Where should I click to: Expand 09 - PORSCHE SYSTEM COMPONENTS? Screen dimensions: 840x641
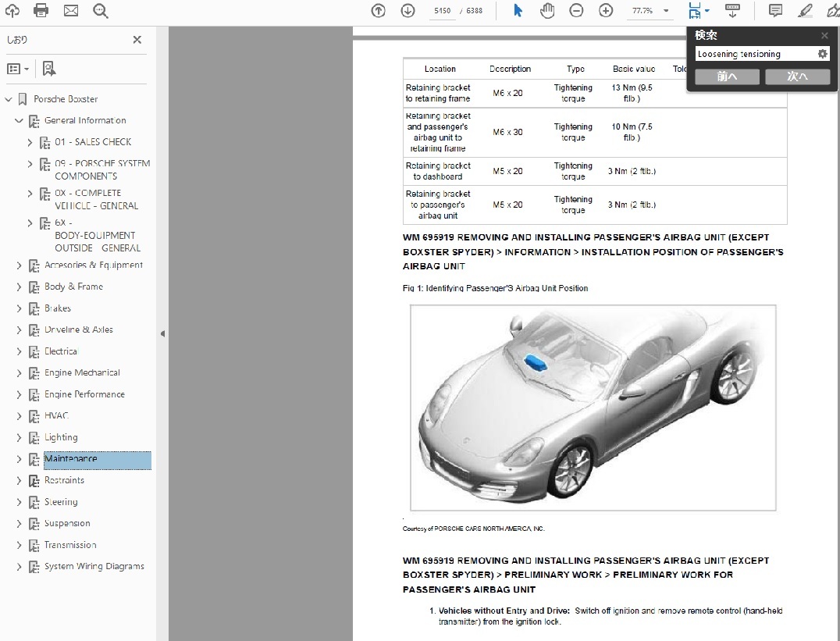point(30,164)
